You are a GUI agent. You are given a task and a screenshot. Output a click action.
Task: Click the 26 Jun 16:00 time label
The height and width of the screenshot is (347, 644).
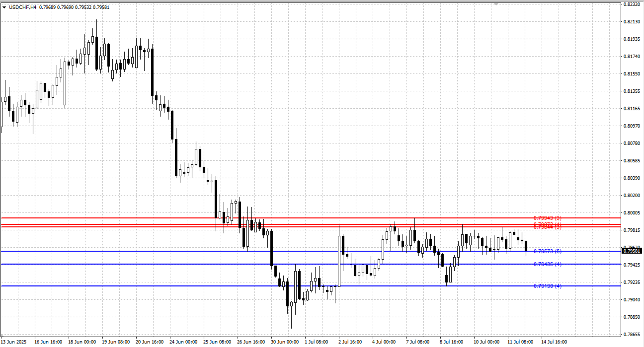click(x=251, y=342)
